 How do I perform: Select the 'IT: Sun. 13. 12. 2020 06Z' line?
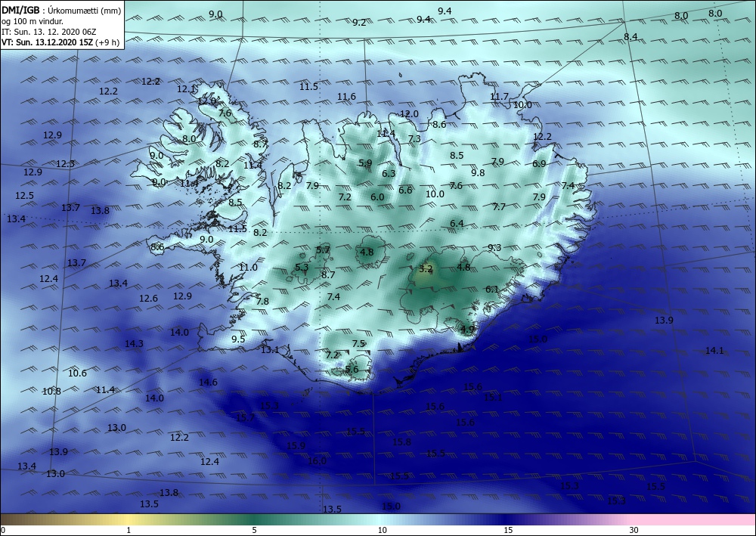click(48, 32)
